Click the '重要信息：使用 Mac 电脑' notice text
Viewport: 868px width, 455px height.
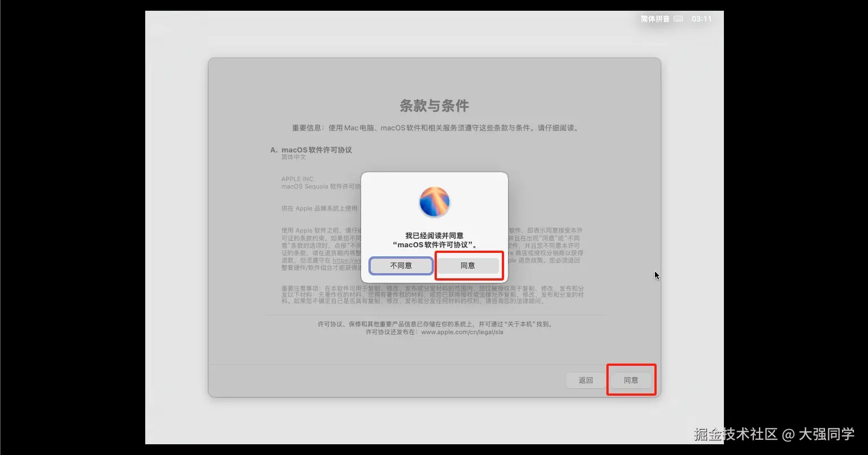coord(435,128)
